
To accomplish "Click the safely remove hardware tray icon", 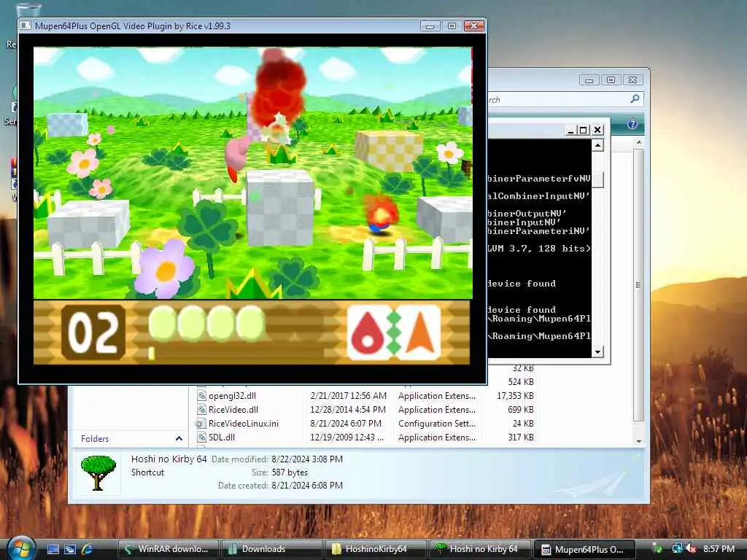I will point(657,548).
